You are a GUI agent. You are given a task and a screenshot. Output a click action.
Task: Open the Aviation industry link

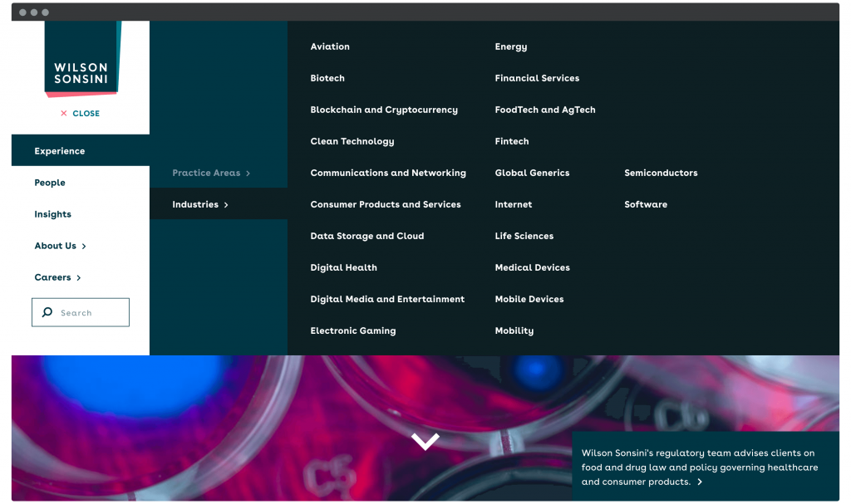[x=330, y=46]
